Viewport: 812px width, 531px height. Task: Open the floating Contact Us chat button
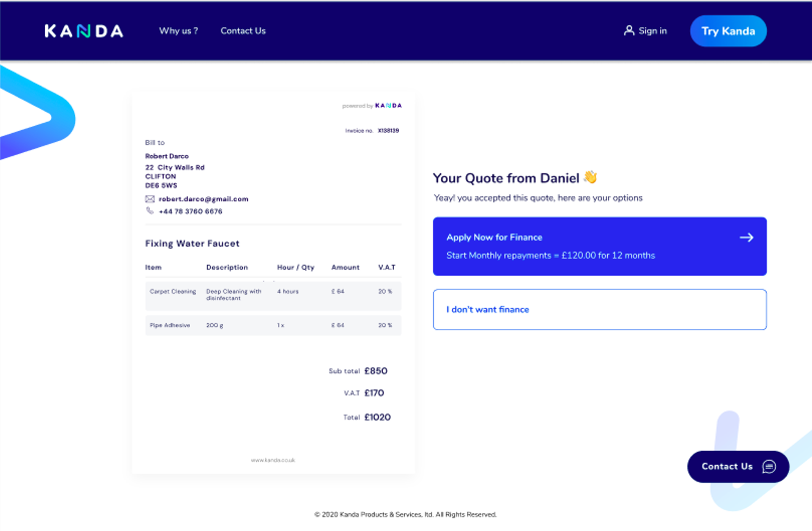coord(738,466)
